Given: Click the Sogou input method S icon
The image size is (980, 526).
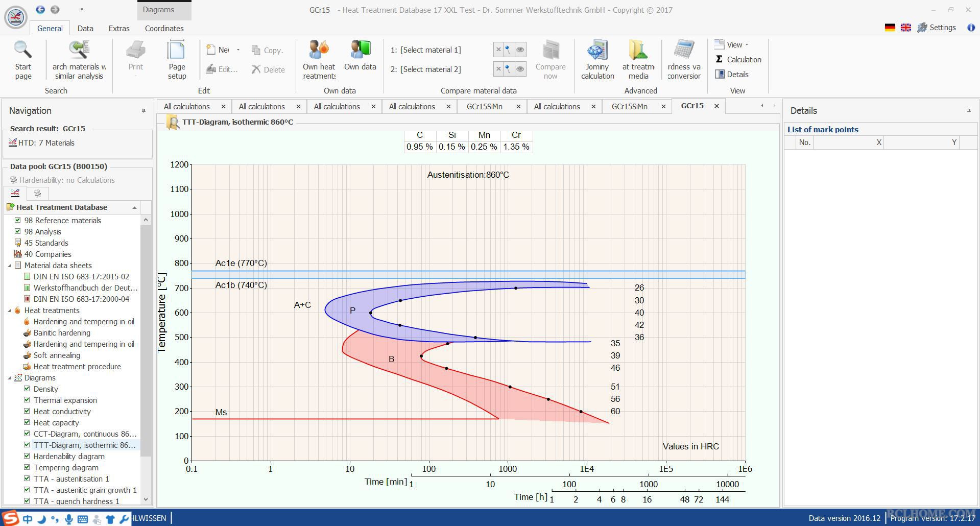Looking at the screenshot, I should point(10,518).
